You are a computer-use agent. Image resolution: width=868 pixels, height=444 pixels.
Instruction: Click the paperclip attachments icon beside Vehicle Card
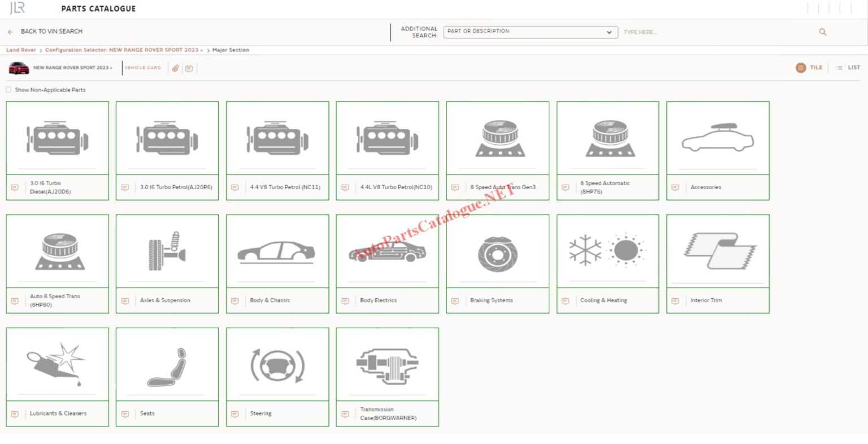(x=176, y=68)
